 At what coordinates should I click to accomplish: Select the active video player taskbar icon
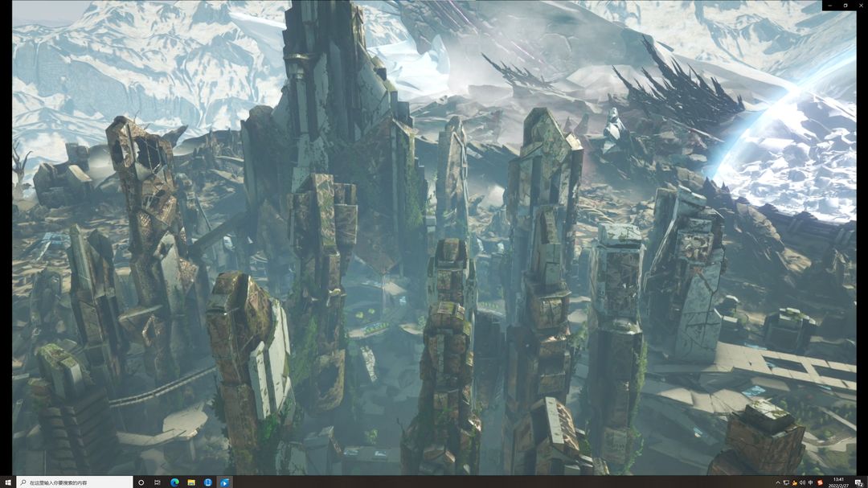224,482
